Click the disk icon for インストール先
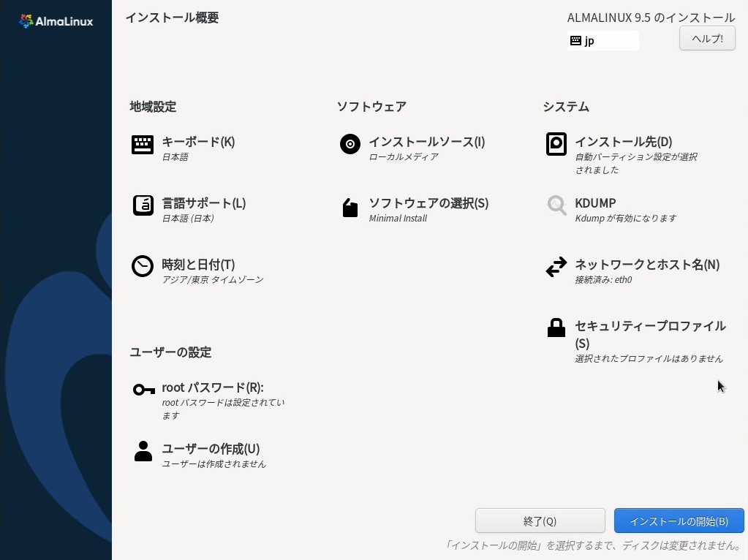The height and width of the screenshot is (560, 748). (x=556, y=144)
